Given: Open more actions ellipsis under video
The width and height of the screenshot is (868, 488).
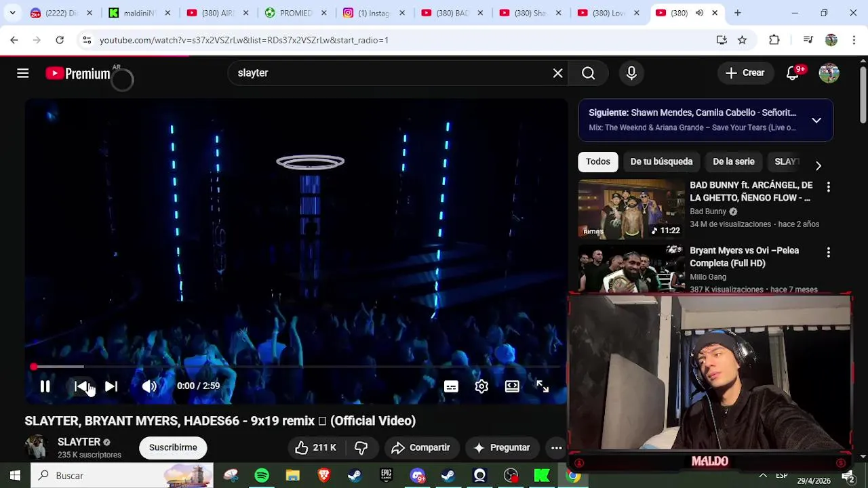Looking at the screenshot, I should coord(556,447).
